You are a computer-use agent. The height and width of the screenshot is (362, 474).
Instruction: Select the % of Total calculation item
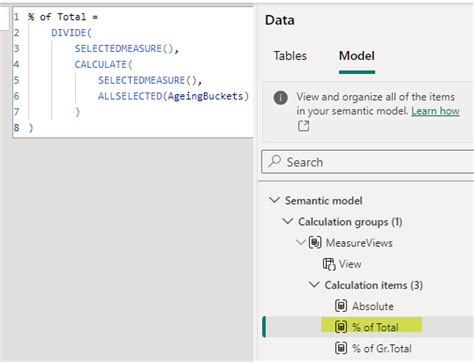coord(375,327)
